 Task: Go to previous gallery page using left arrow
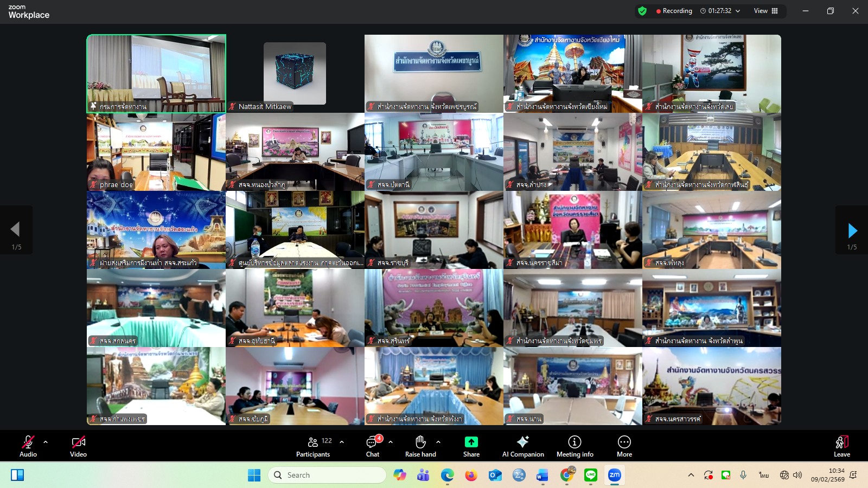click(x=15, y=229)
